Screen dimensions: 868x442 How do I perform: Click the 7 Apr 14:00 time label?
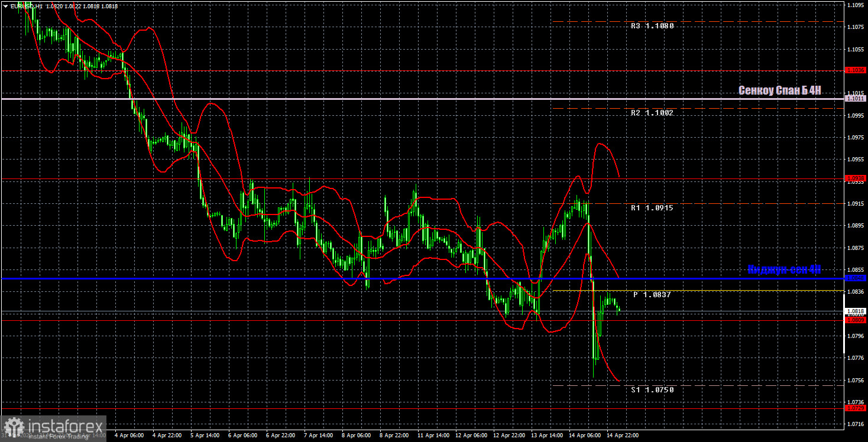point(319,435)
